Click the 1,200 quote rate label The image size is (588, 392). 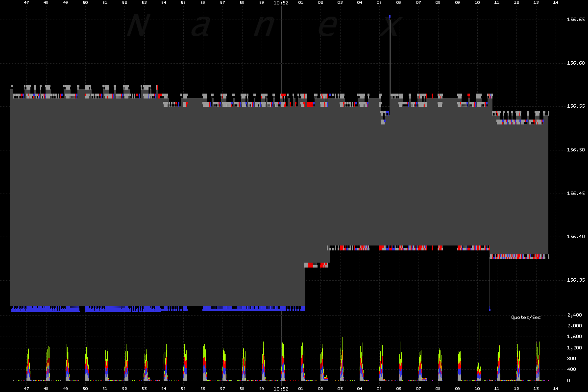pyautogui.click(x=575, y=348)
